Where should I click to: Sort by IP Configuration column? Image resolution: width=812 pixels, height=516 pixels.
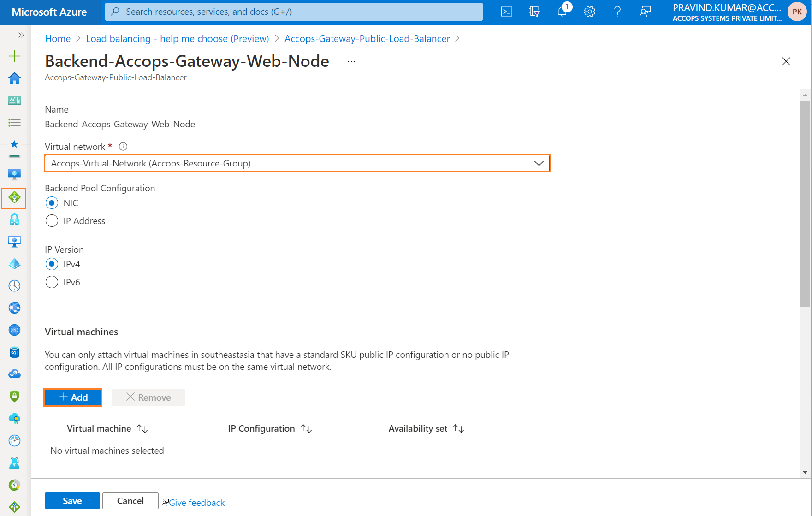[x=270, y=429]
